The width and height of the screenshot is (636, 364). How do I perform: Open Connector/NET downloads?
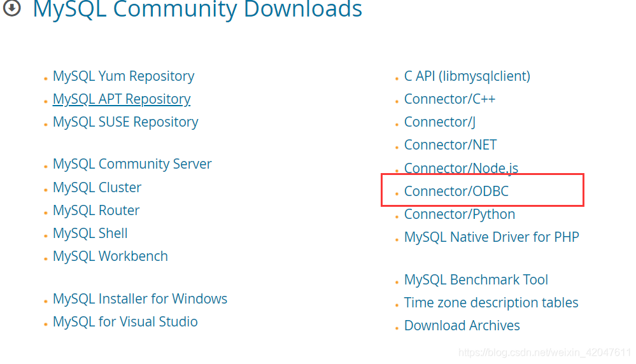point(450,145)
